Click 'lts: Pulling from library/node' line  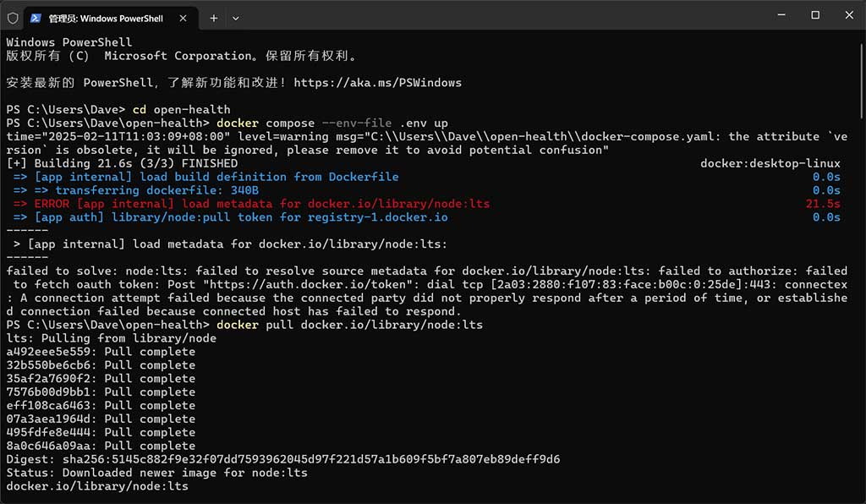pyautogui.click(x=112, y=338)
